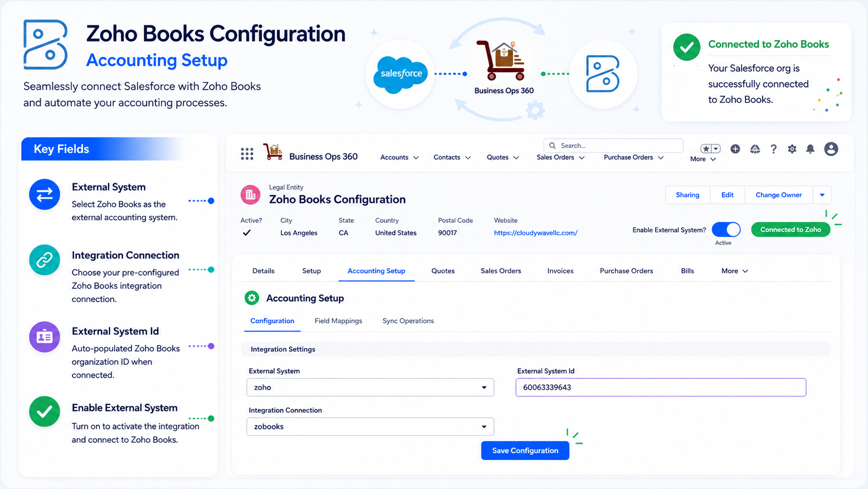This screenshot has height=489, width=868.
Task: Click the External System Id field
Action: click(x=661, y=387)
